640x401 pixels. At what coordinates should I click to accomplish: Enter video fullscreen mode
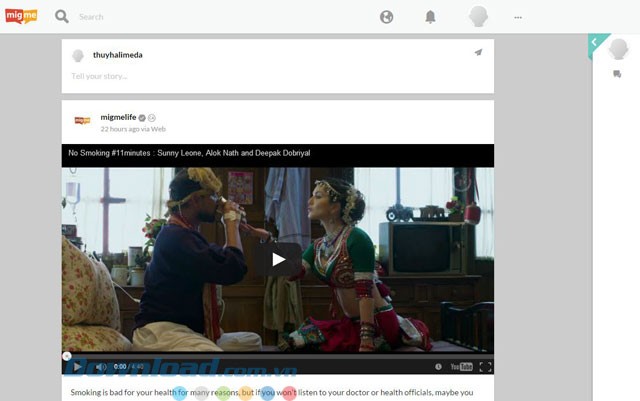tap(485, 366)
